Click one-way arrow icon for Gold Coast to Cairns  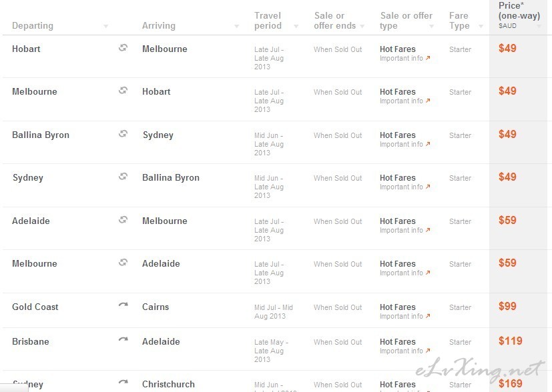click(123, 305)
